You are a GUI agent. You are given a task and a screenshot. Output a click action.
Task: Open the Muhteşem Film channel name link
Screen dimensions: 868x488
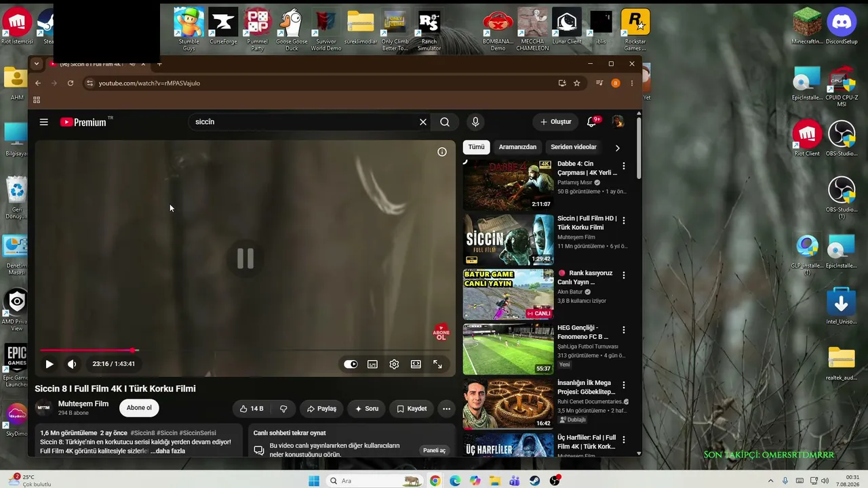(83, 404)
